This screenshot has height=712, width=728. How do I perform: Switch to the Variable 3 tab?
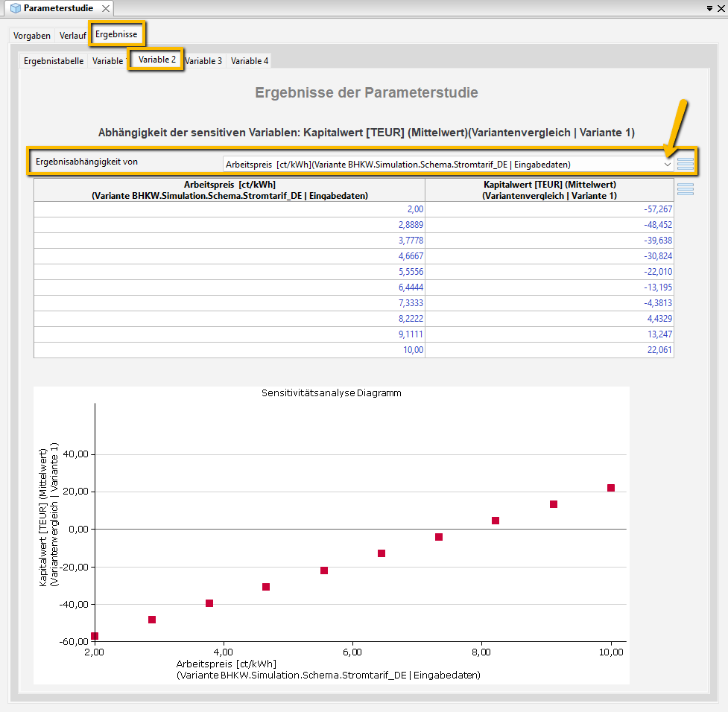[x=203, y=61]
